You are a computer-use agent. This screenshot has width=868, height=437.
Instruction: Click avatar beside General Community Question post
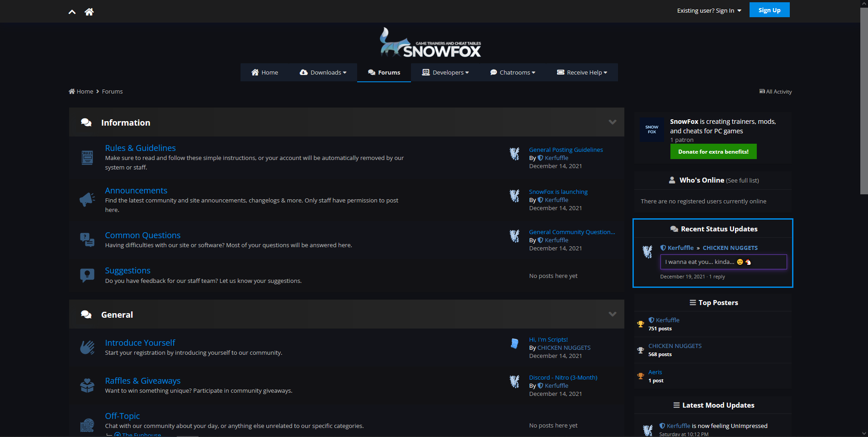(x=514, y=236)
